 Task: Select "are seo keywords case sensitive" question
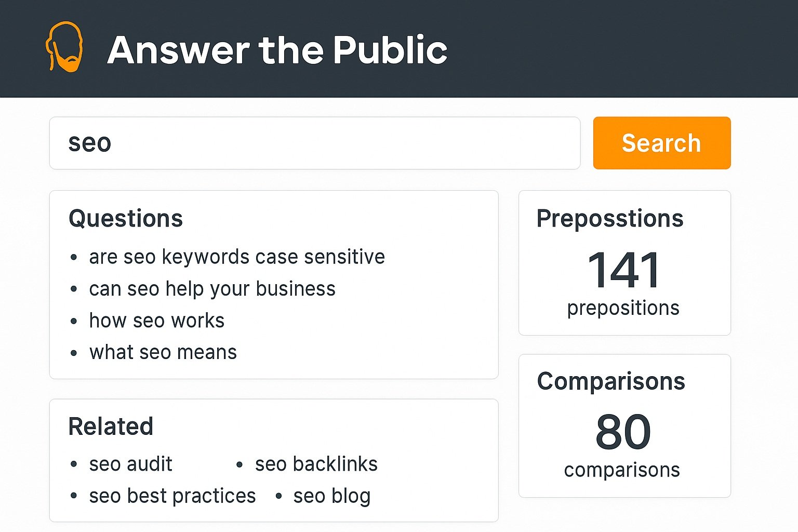click(237, 257)
